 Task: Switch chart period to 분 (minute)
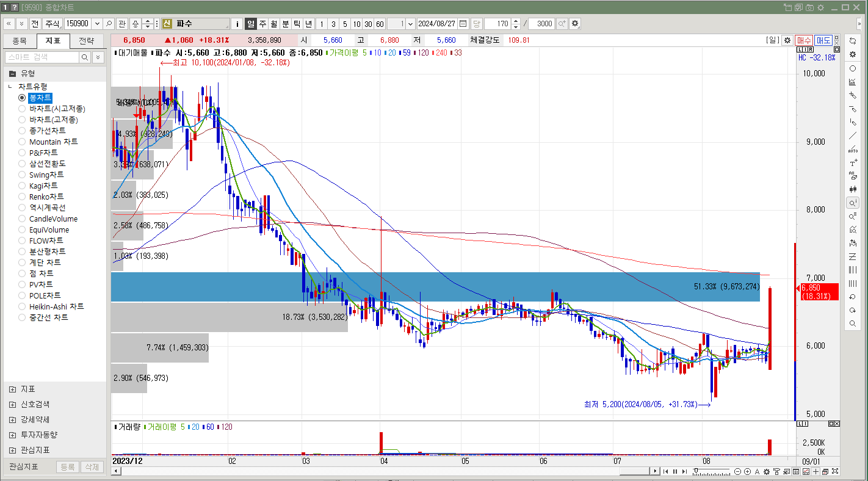286,24
